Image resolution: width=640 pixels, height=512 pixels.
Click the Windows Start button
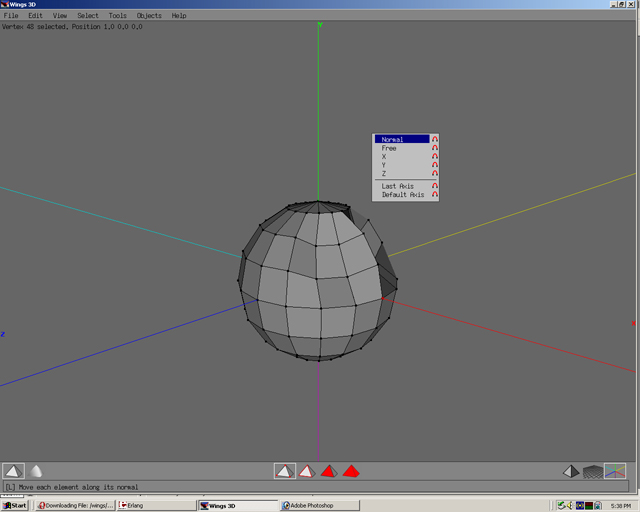[x=15, y=505]
